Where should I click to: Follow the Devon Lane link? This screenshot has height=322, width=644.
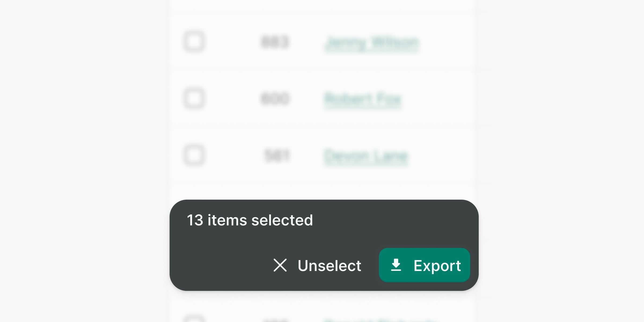click(366, 156)
